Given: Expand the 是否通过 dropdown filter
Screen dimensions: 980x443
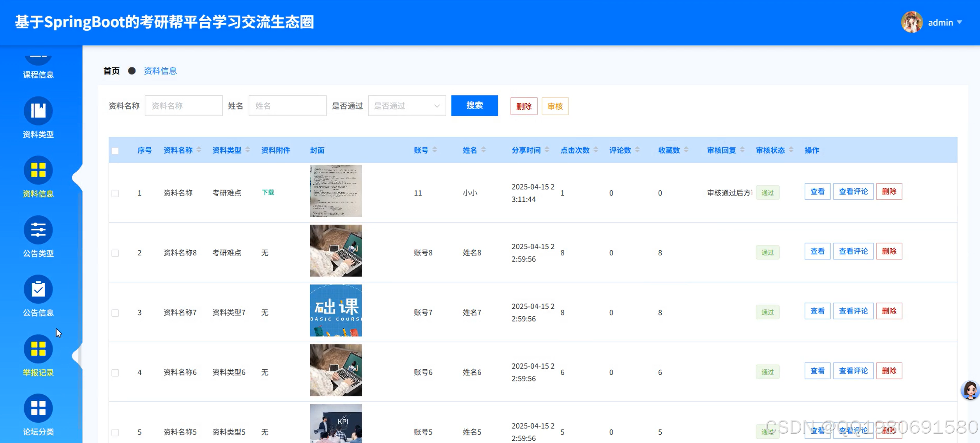Looking at the screenshot, I should (x=406, y=106).
